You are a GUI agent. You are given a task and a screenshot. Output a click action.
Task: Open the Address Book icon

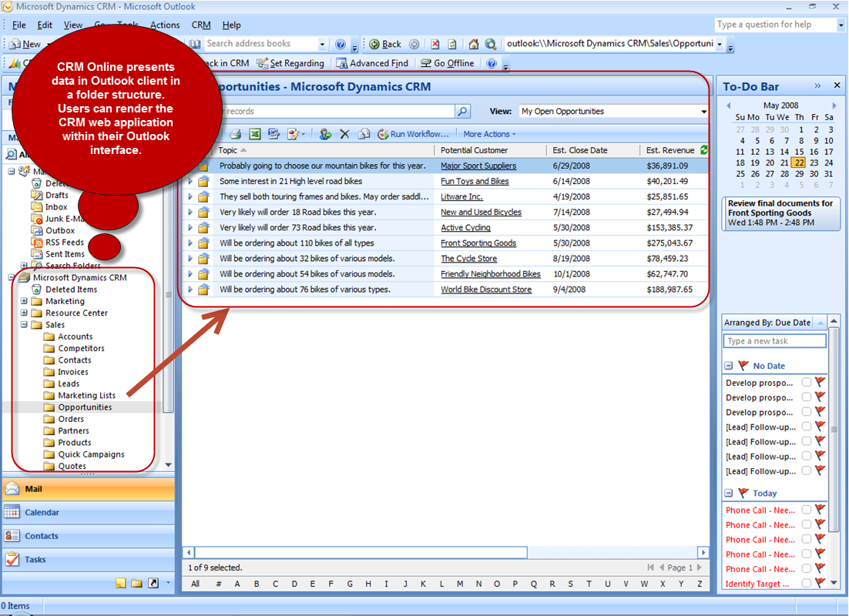coord(196,44)
